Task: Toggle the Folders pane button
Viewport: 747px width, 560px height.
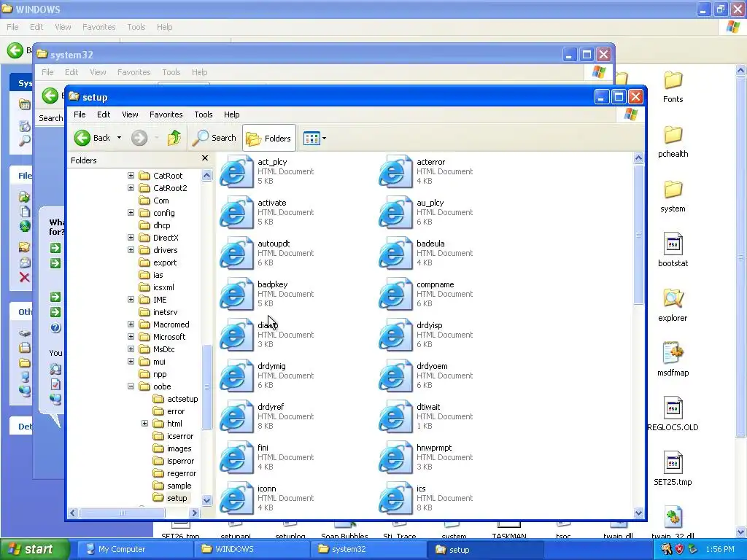Action: tap(268, 138)
